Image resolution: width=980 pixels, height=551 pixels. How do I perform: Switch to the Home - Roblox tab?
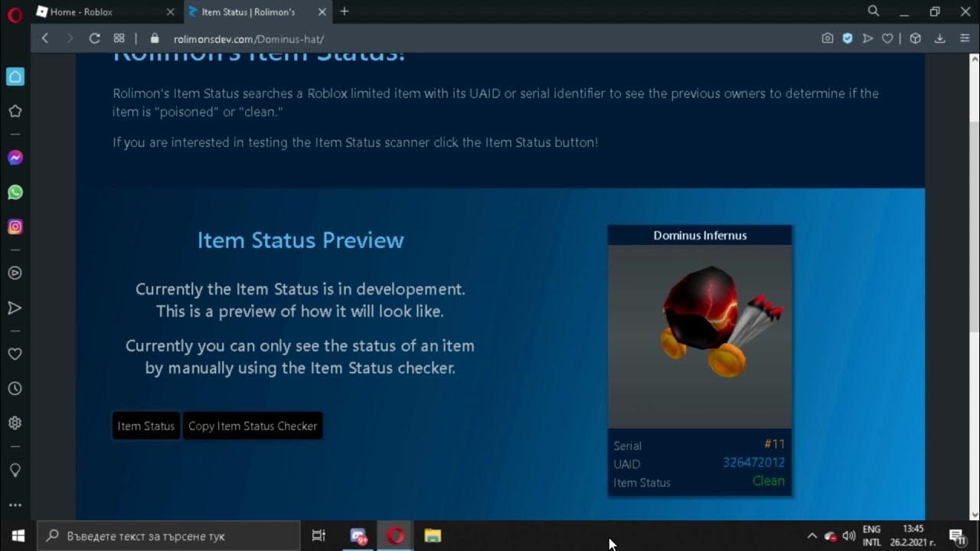click(104, 11)
